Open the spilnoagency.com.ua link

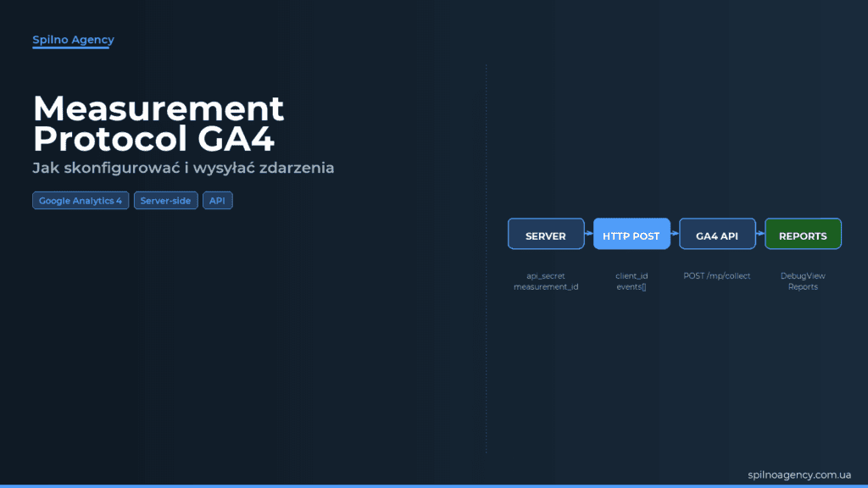pos(799,474)
